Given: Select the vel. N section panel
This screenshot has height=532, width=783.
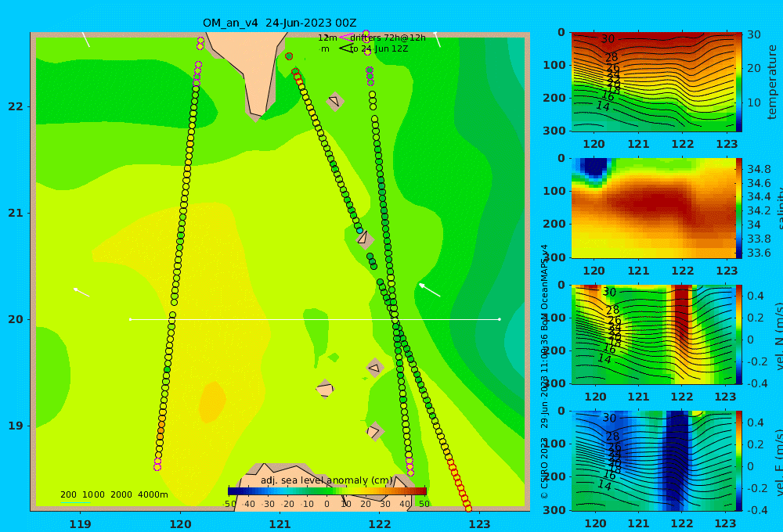Looking at the screenshot, I should click(x=653, y=334).
